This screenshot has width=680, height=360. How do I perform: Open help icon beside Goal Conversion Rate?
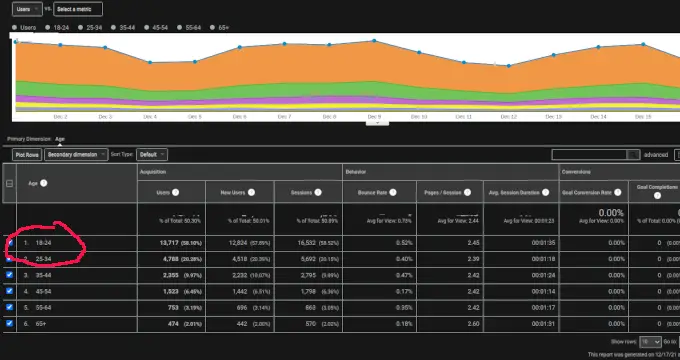pyautogui.click(x=618, y=192)
